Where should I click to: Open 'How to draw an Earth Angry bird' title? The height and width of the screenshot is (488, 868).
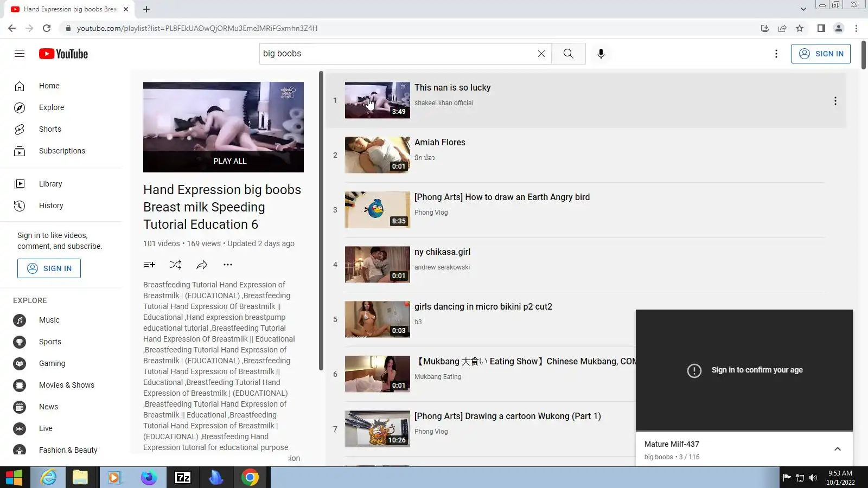(502, 197)
